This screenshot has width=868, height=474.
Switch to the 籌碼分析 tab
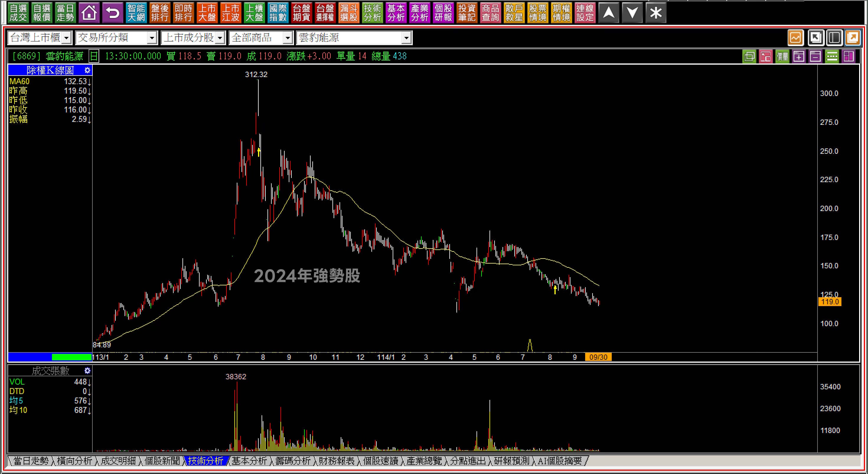coord(293,460)
